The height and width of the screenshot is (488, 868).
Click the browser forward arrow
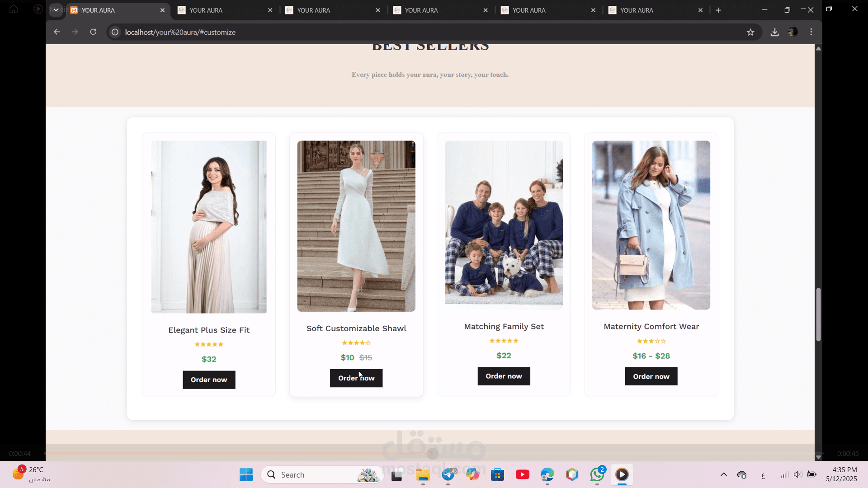[x=75, y=32]
